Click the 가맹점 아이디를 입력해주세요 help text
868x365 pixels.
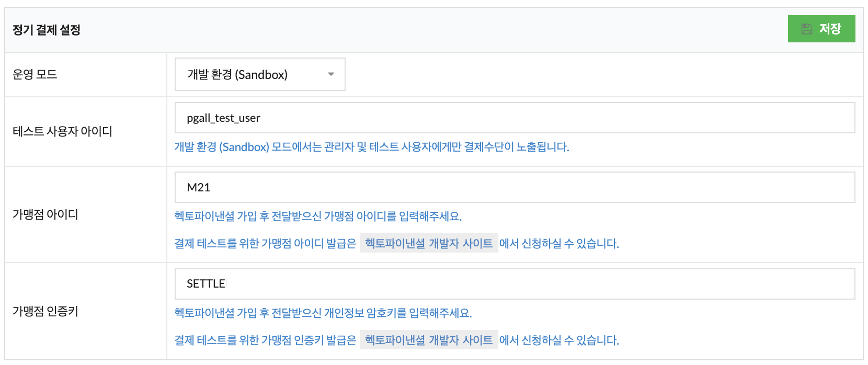[318, 216]
